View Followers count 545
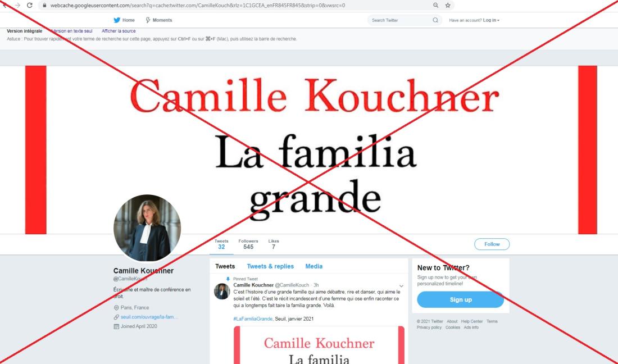 point(248,244)
